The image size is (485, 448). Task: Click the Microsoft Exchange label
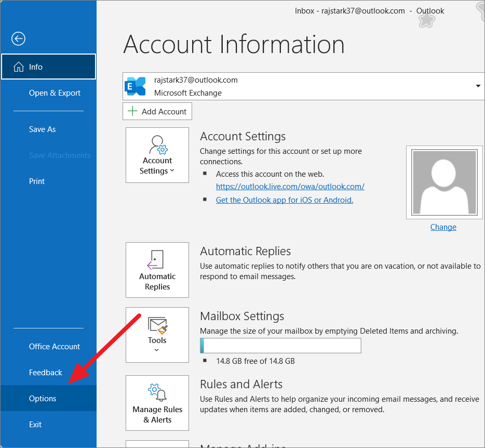pos(188,93)
